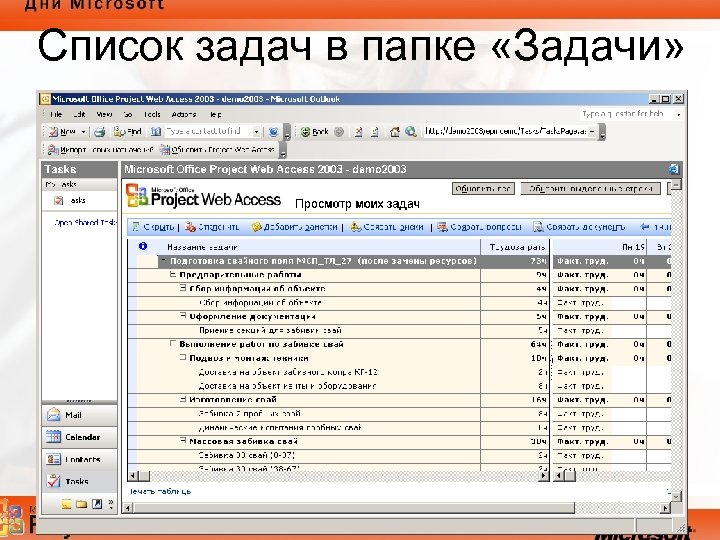Click the Обновить все button

[483, 188]
